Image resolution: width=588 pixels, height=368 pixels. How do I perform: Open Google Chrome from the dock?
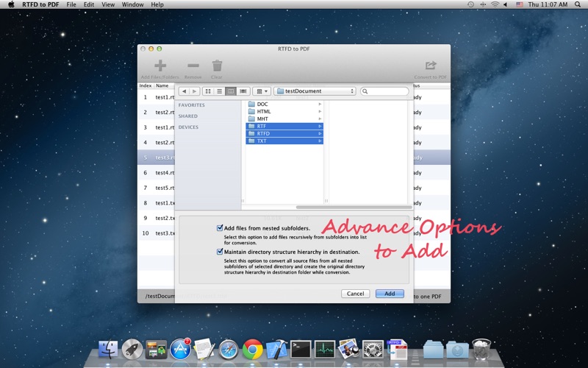pyautogui.click(x=252, y=350)
